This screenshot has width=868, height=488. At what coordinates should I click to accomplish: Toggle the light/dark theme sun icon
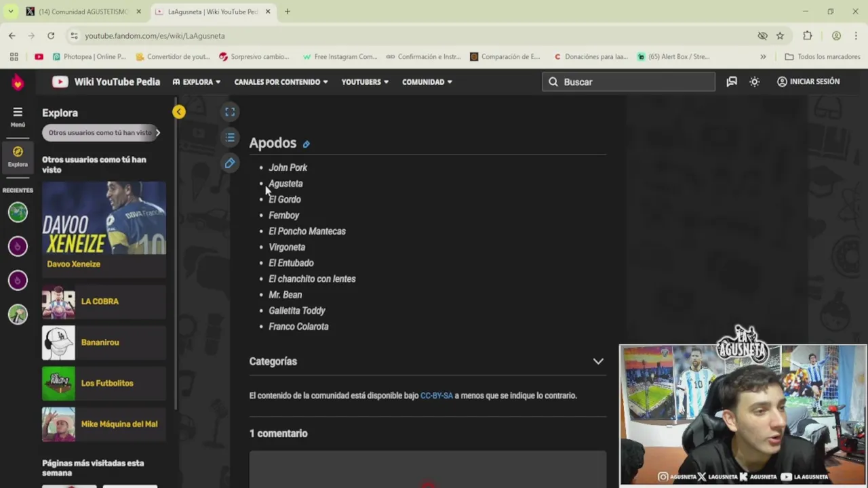pos(755,82)
